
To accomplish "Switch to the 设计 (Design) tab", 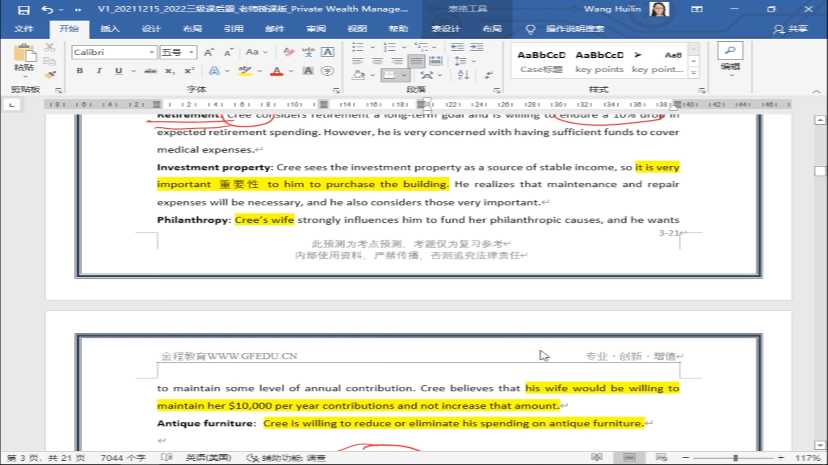I will click(x=151, y=29).
